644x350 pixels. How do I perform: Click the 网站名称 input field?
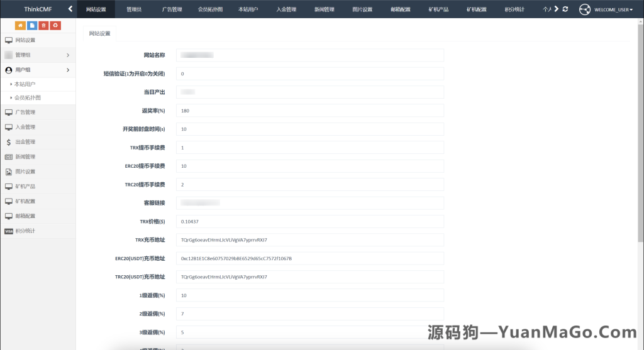310,55
